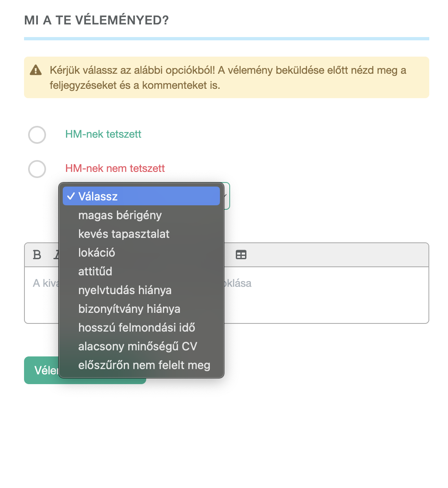Click the warning triangle icon in the alert
The height and width of the screenshot is (488, 448).
pyautogui.click(x=36, y=70)
